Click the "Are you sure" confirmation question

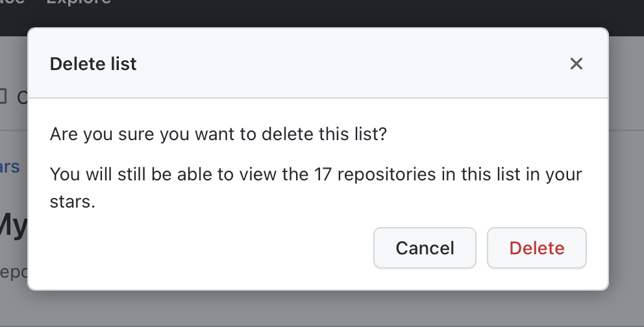pyautogui.click(x=218, y=136)
